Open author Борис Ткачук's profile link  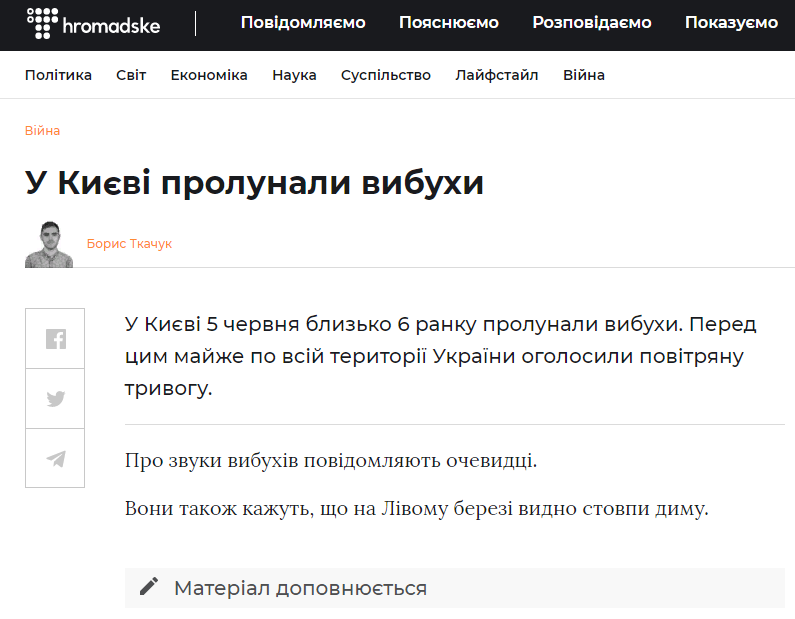coord(129,244)
